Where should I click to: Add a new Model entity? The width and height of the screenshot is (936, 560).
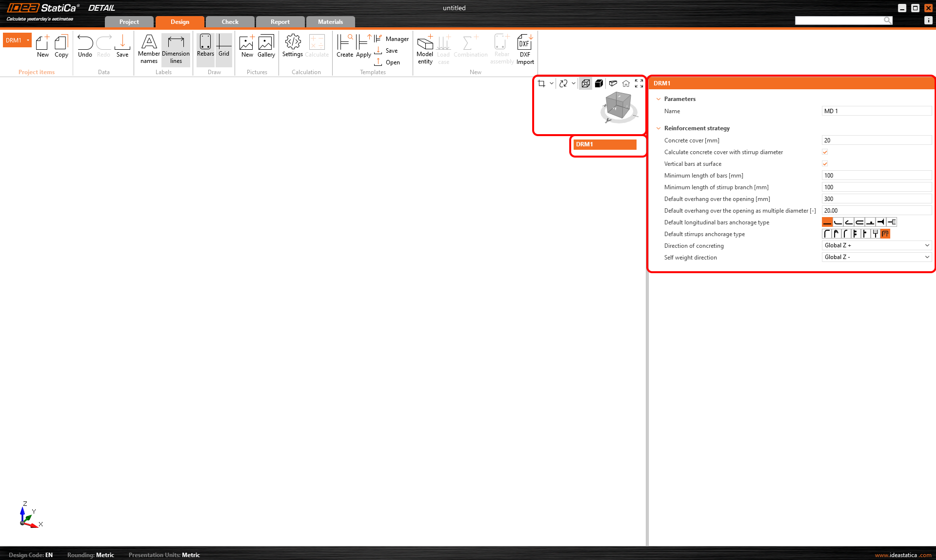pos(425,49)
